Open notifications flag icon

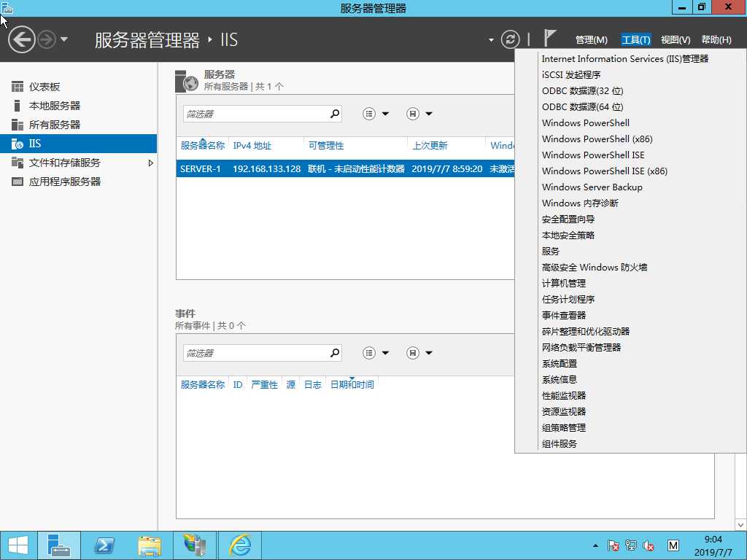click(x=549, y=39)
